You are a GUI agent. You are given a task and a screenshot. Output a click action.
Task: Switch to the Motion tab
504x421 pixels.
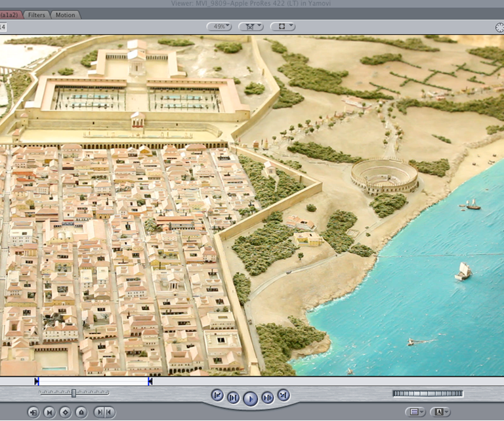pyautogui.click(x=65, y=14)
